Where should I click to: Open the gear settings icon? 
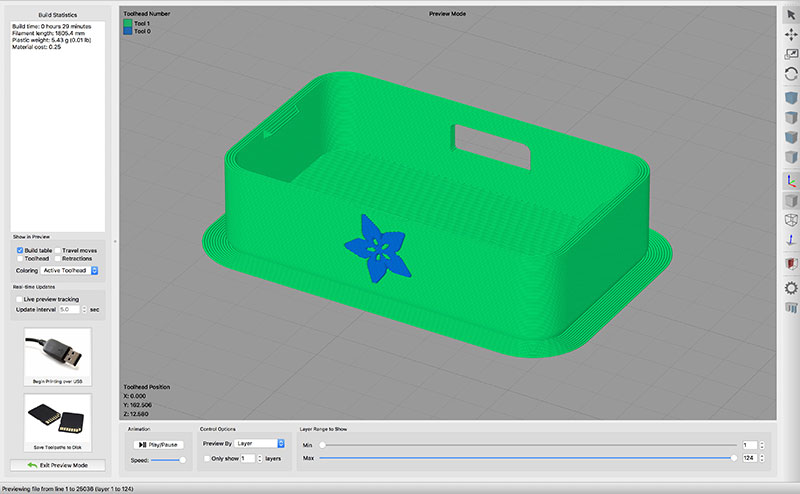pyautogui.click(x=790, y=287)
